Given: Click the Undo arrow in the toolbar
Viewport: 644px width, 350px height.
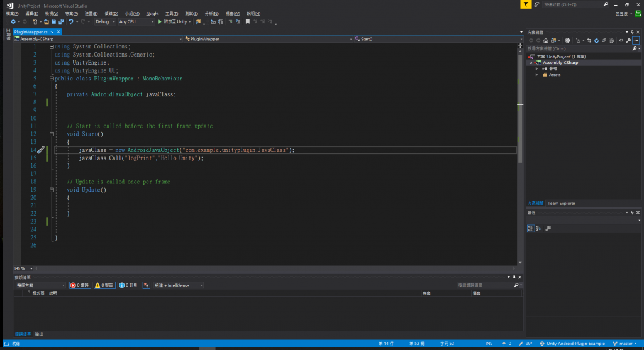Looking at the screenshot, I should coord(71,21).
